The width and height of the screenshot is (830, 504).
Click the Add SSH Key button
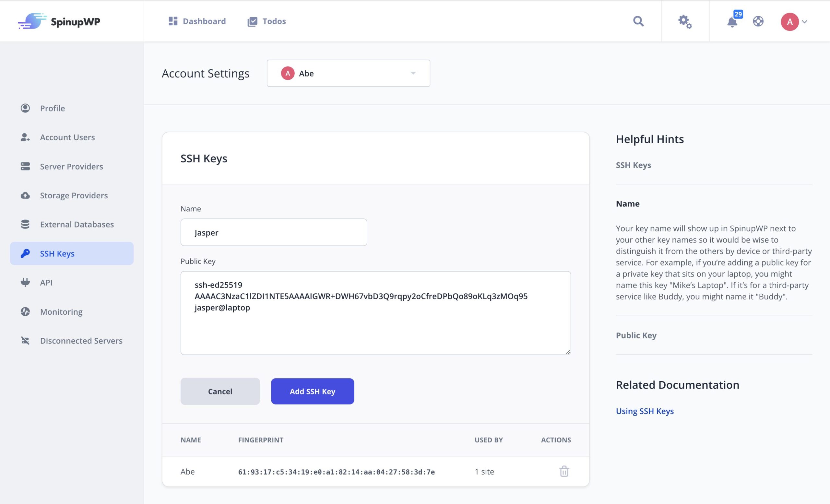313,391
